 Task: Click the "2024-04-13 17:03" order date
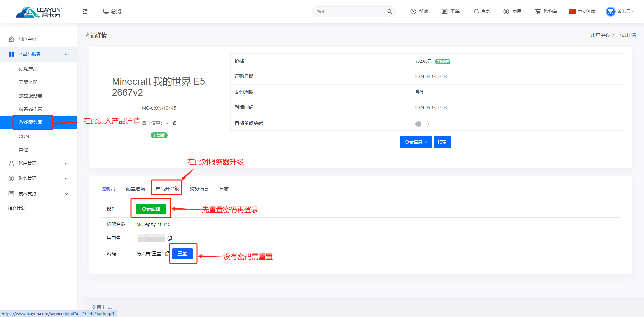coord(431,77)
